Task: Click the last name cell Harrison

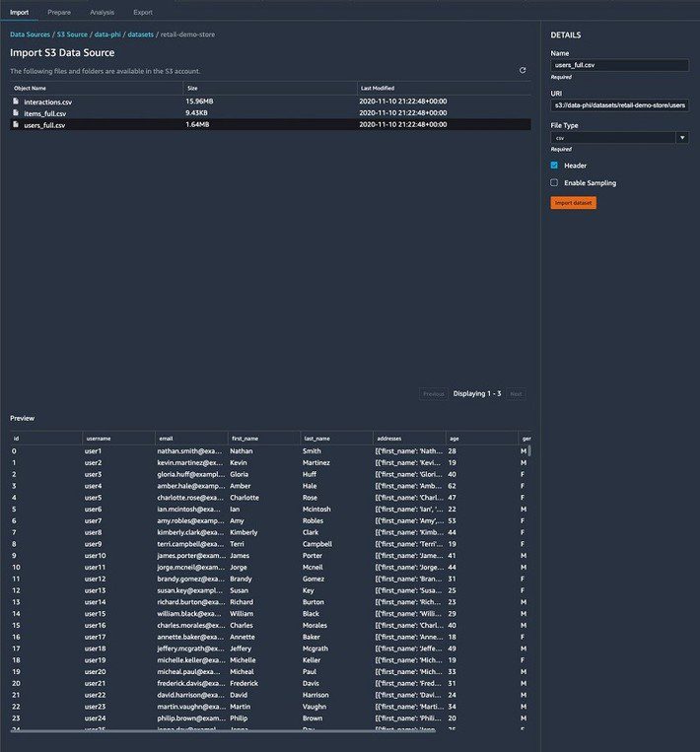Action: (x=315, y=695)
